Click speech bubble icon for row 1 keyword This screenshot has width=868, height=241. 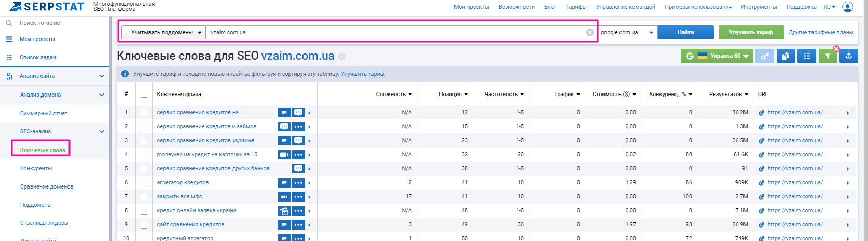click(298, 112)
